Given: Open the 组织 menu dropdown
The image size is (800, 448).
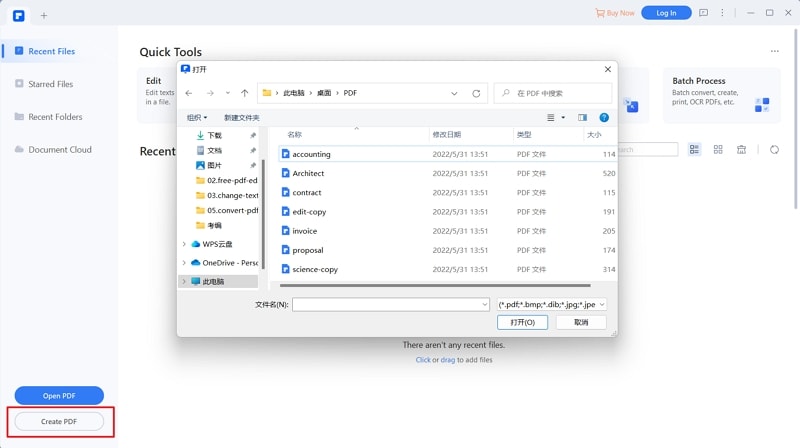Looking at the screenshot, I should coord(196,118).
